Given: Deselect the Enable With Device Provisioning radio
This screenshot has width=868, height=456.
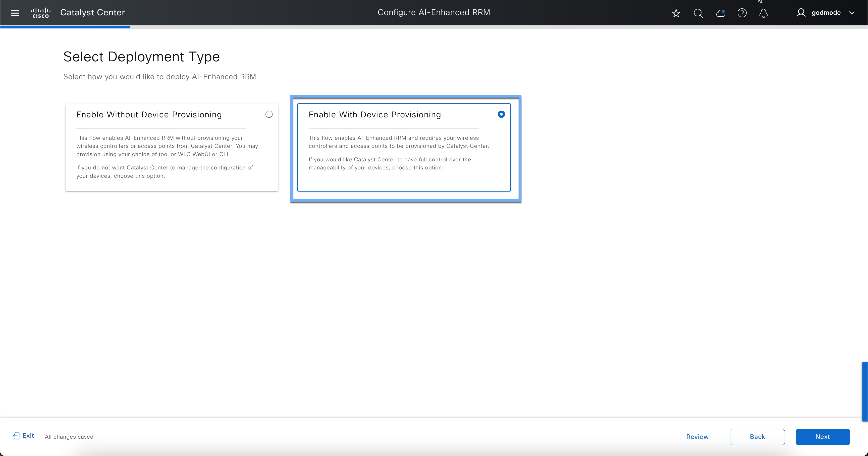Looking at the screenshot, I should pos(501,114).
